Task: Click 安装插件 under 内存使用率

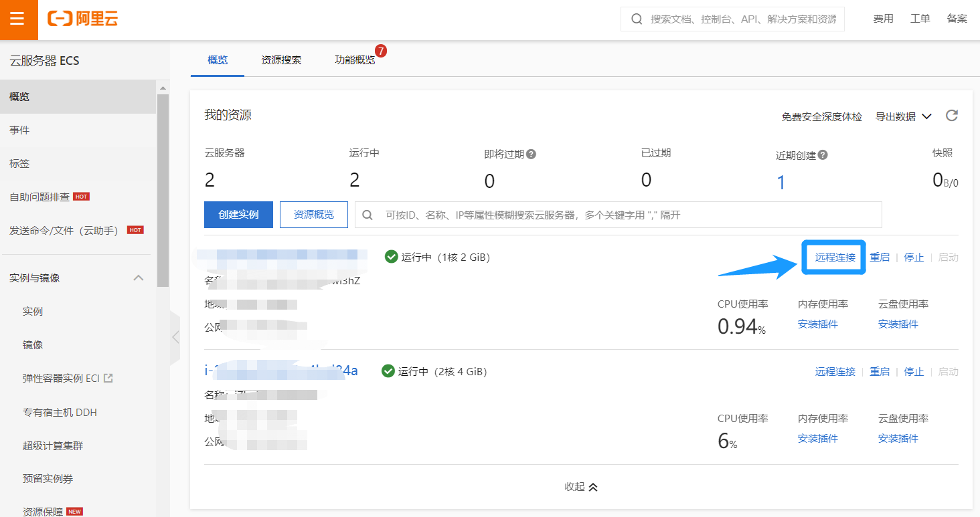Action: pyautogui.click(x=817, y=323)
